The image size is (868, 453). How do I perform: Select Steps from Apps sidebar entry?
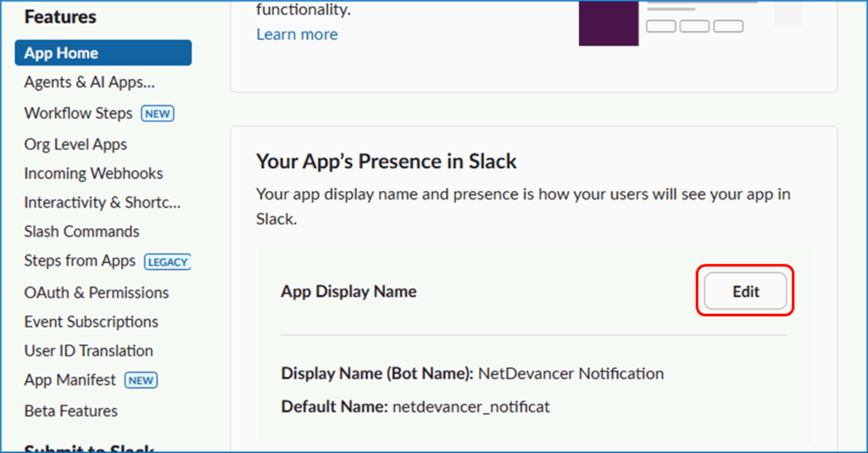(80, 260)
